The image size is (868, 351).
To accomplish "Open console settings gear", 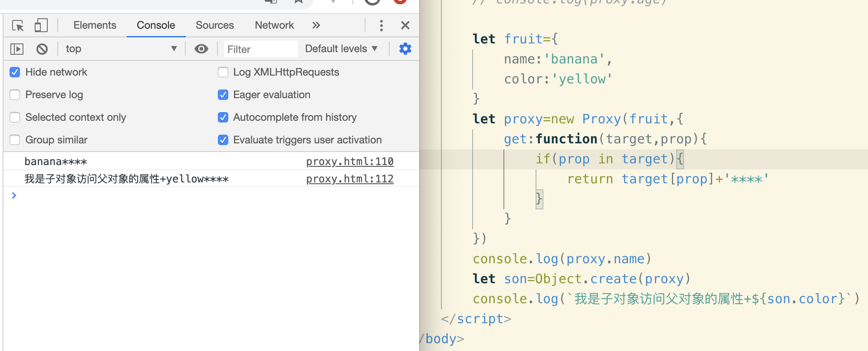I will point(405,49).
